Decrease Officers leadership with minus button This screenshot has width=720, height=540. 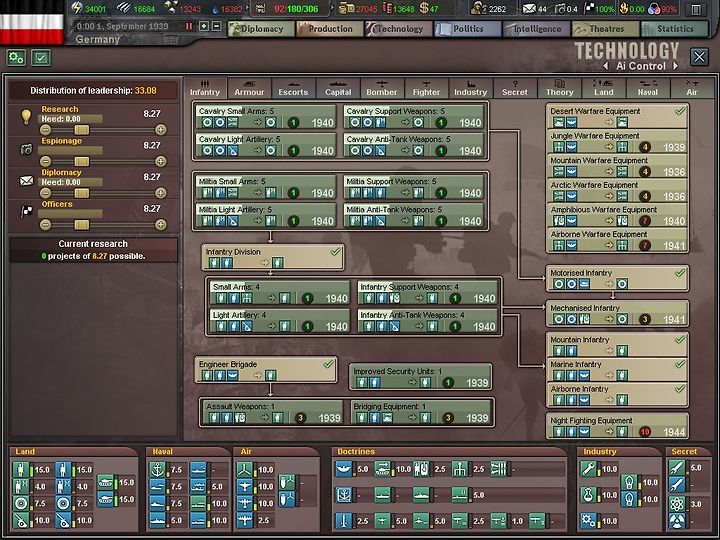click(x=45, y=225)
